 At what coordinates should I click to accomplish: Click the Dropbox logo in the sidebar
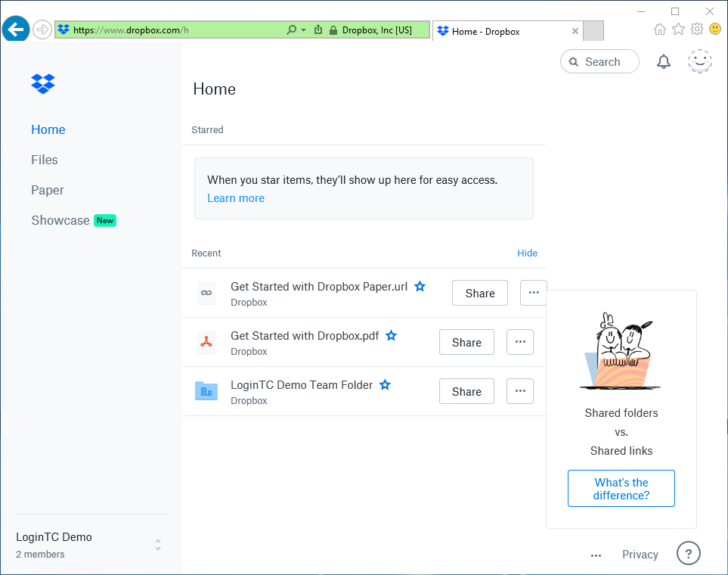43,84
